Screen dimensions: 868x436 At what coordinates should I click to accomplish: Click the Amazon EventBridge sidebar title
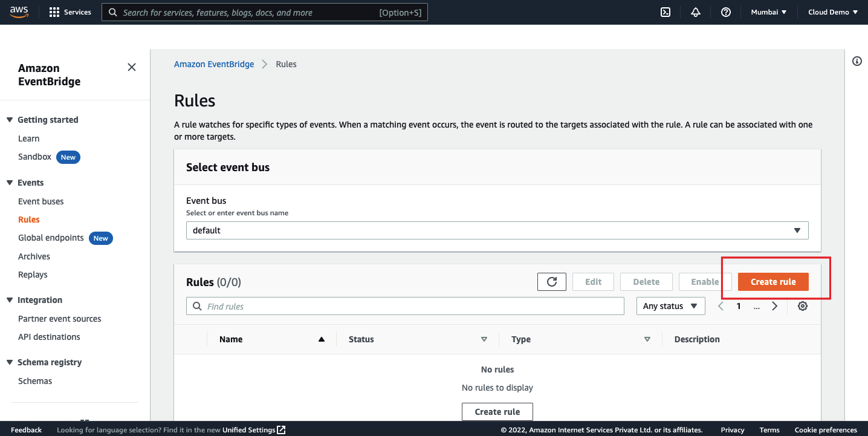click(x=49, y=75)
